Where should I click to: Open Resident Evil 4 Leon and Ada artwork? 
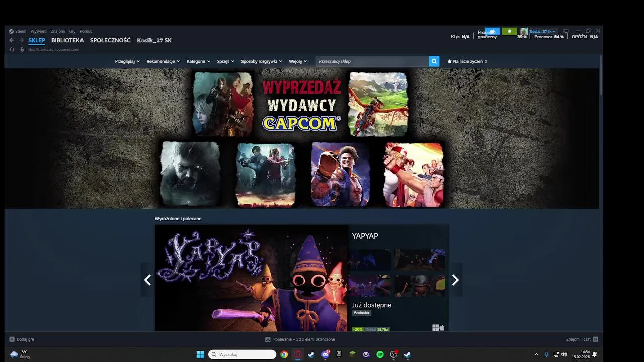pos(223,104)
